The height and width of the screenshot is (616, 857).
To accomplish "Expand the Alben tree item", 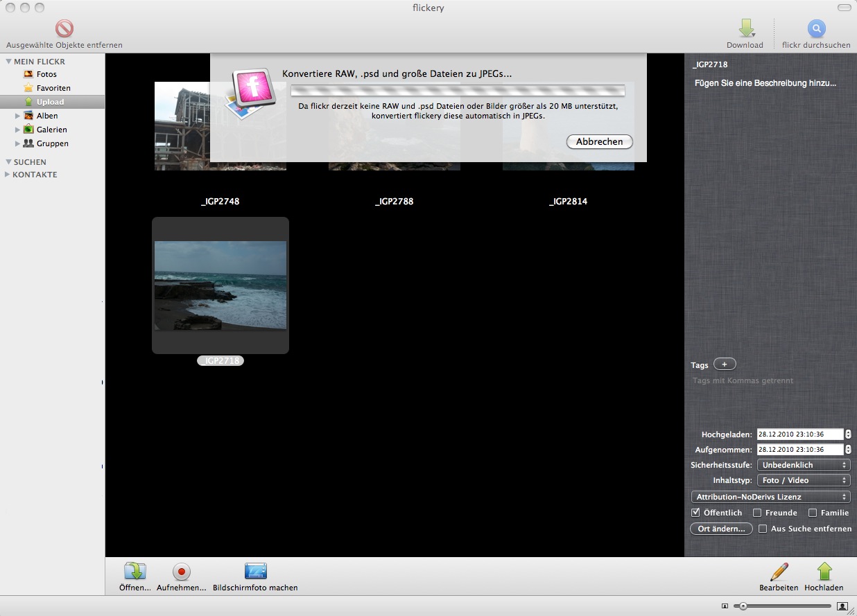I will (19, 116).
